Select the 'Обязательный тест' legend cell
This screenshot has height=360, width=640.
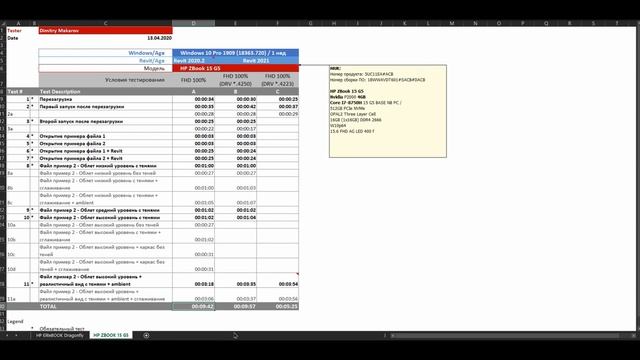[x=105, y=329]
